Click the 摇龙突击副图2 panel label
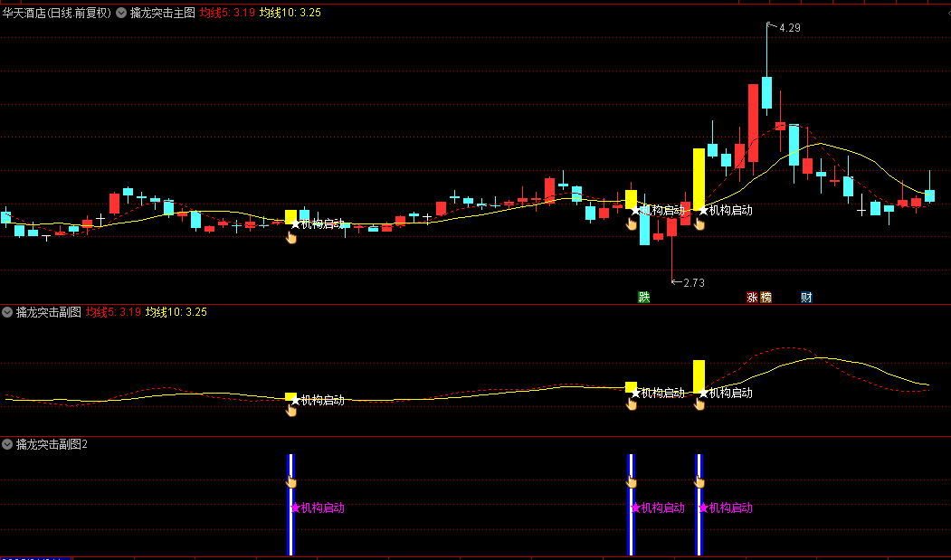Screen dimensions: 951x560 pyautogui.click(x=52, y=444)
